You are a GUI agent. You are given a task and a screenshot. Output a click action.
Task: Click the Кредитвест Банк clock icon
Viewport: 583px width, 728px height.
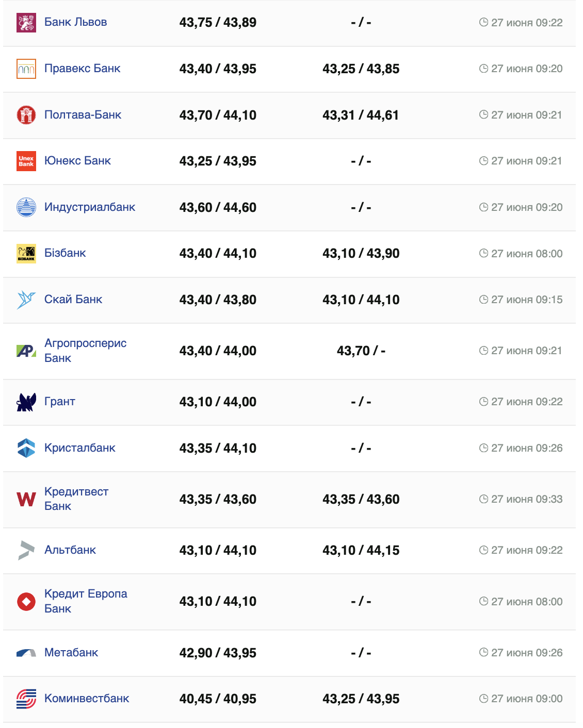tap(483, 499)
